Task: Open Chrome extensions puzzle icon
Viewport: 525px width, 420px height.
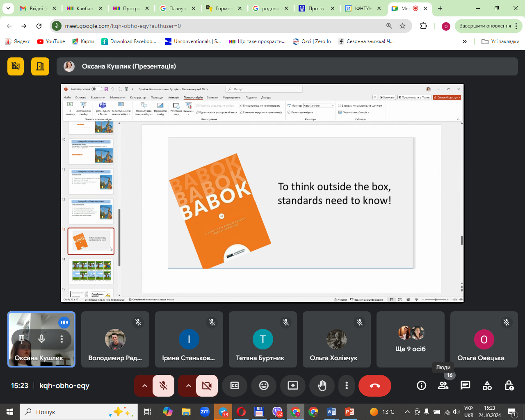Action: coord(424,26)
